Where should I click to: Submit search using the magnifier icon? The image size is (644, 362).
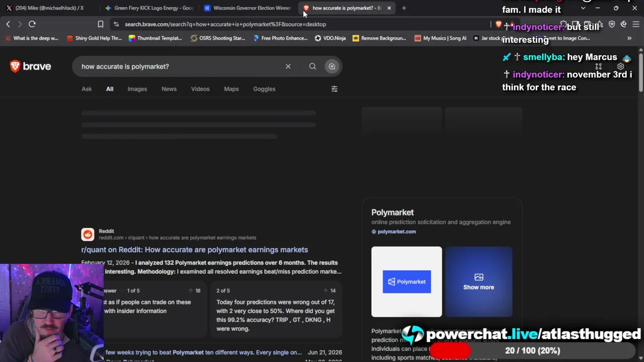(312, 66)
